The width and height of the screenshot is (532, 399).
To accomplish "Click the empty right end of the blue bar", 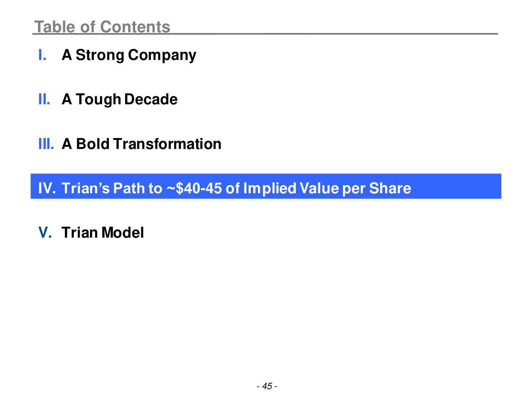I will [x=461, y=187].
